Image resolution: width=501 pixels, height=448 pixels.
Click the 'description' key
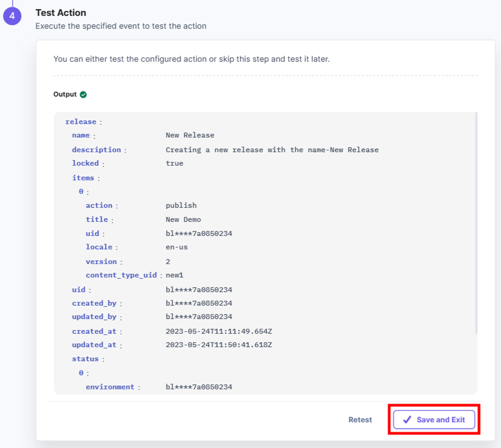(x=96, y=150)
